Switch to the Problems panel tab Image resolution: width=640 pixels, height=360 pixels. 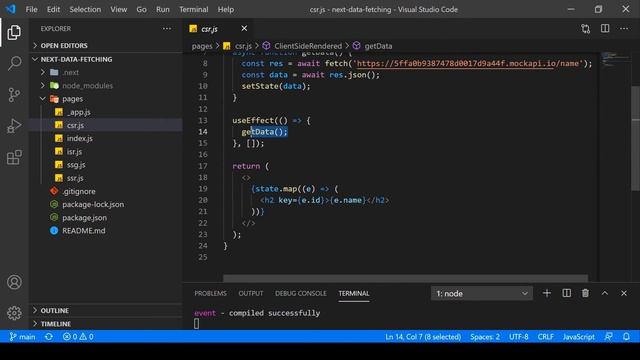[x=210, y=293]
